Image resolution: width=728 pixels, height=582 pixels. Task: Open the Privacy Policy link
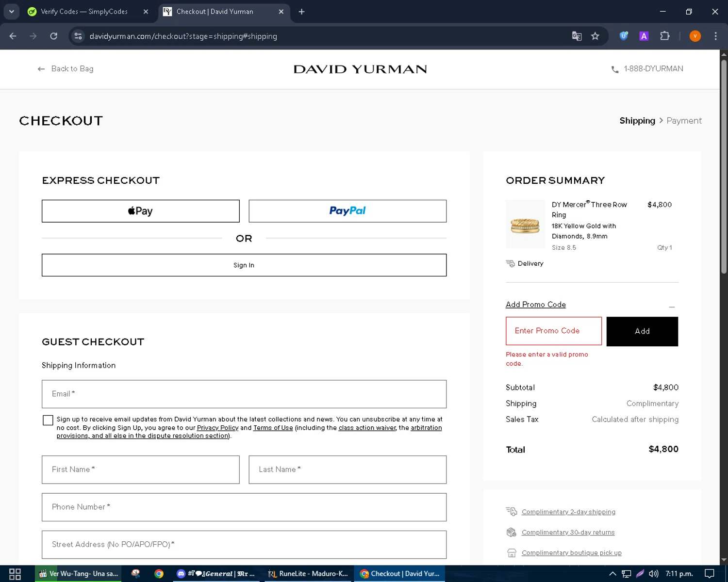coord(218,428)
